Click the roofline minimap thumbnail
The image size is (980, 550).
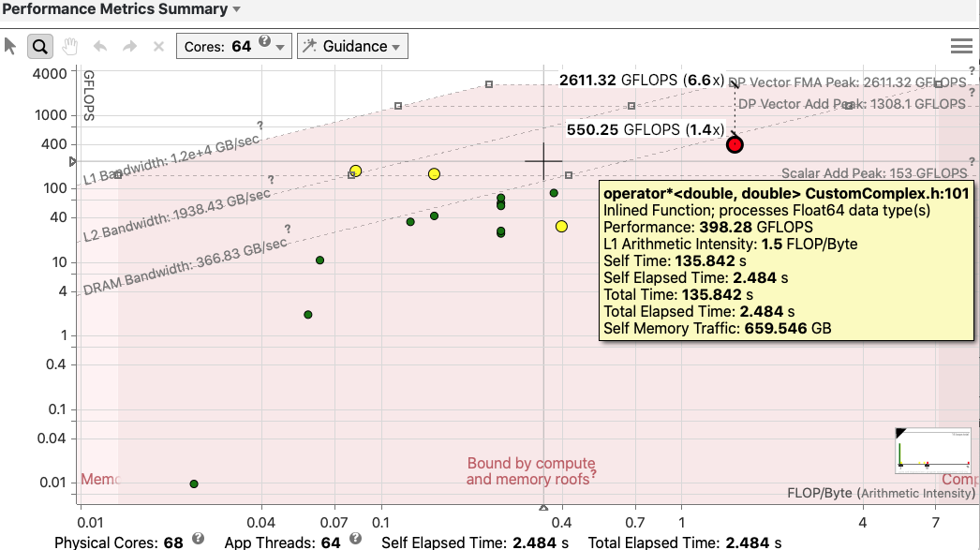coord(932,450)
